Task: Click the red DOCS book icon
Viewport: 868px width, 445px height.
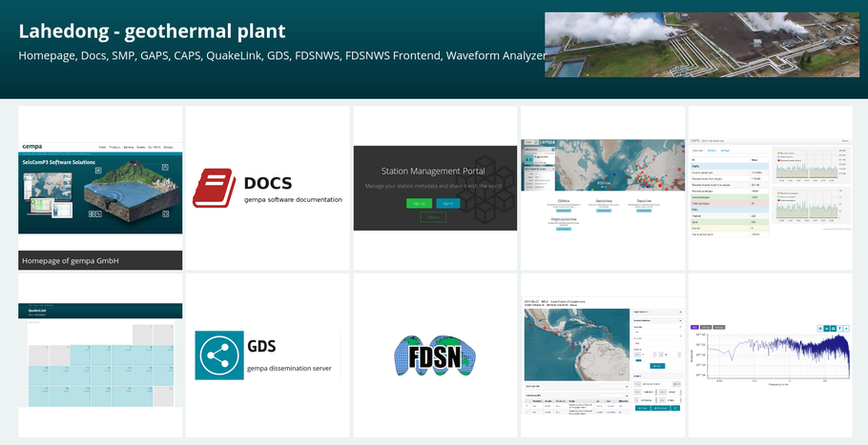Action: point(214,188)
